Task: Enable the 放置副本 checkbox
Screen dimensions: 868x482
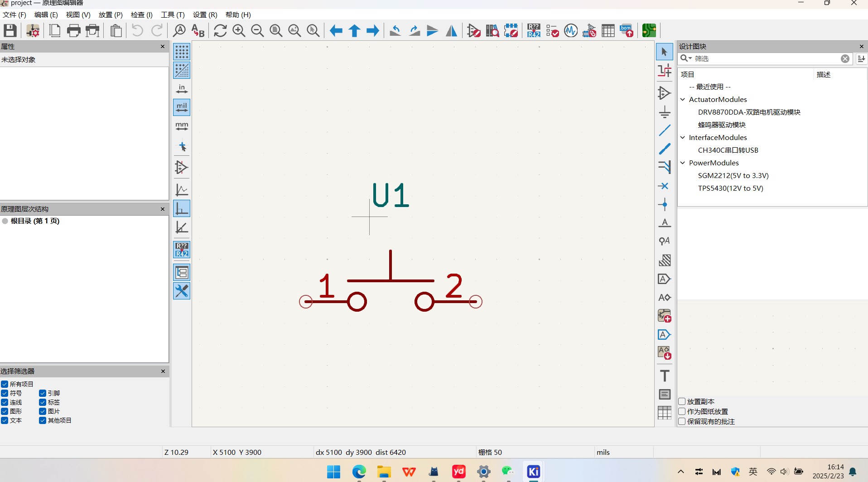Action: 682,401
